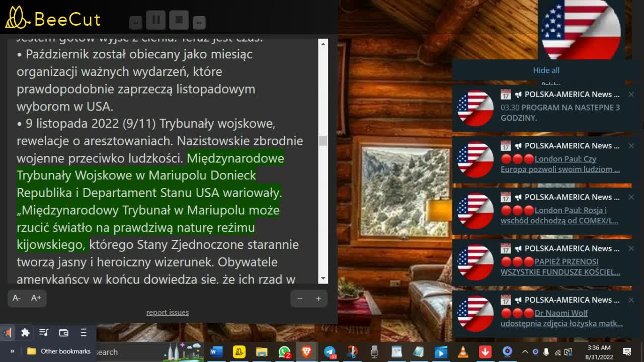Open the Wi-Fi network tray icon

coord(557,352)
